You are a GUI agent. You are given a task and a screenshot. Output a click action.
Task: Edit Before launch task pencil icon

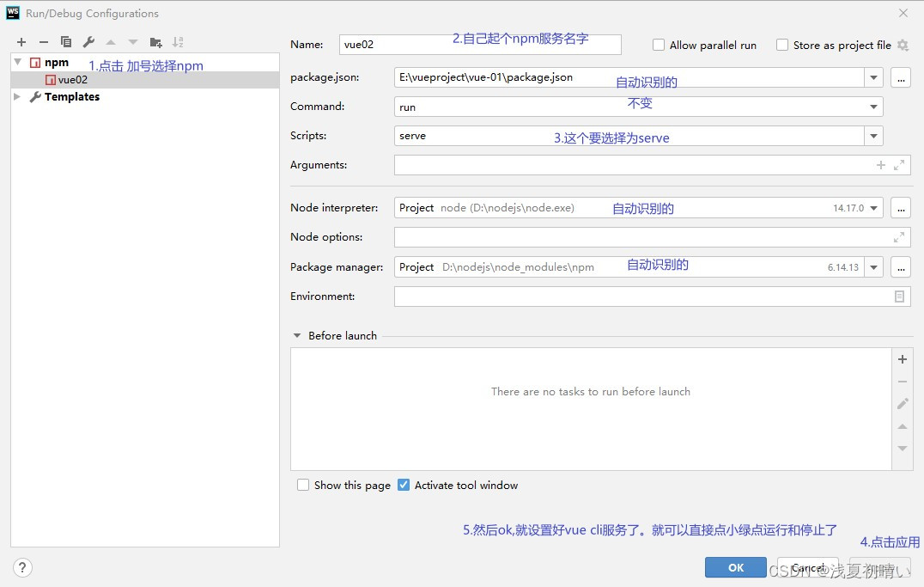(x=903, y=404)
